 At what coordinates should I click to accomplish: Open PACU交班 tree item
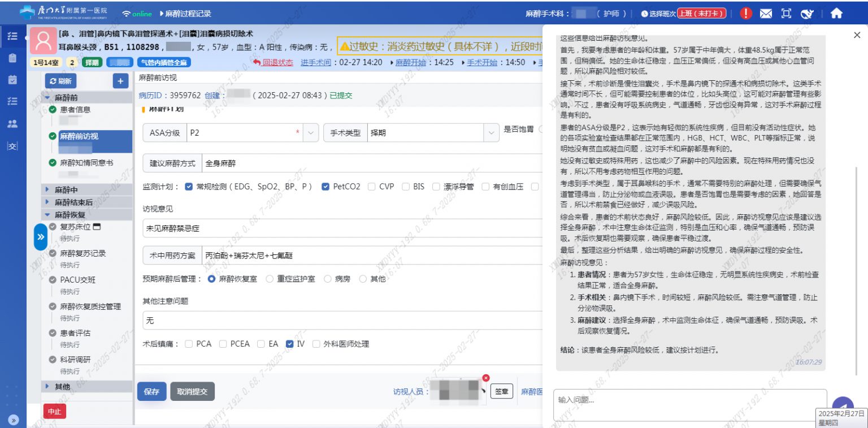[x=78, y=280]
